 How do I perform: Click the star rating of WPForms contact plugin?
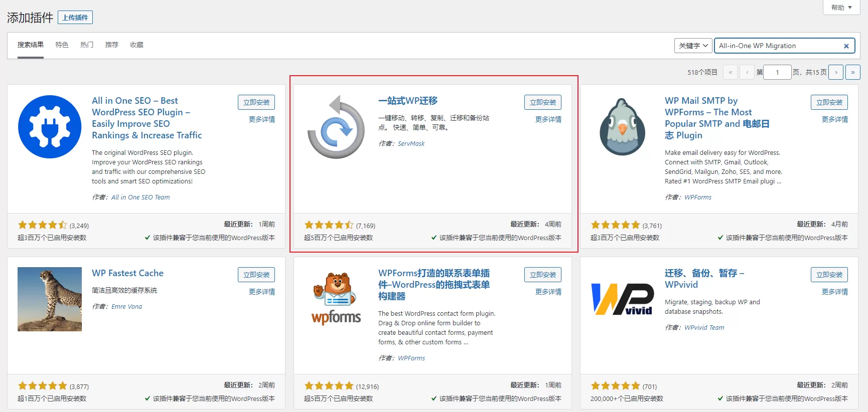[329, 386]
